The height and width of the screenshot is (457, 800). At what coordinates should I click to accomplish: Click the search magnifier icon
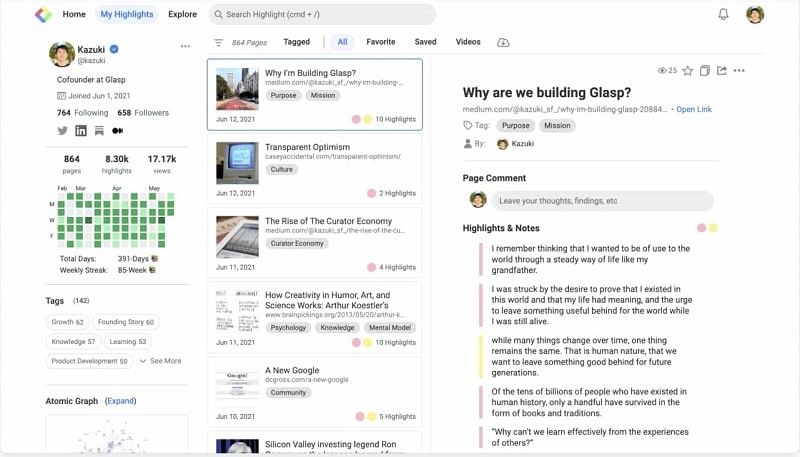(x=218, y=14)
